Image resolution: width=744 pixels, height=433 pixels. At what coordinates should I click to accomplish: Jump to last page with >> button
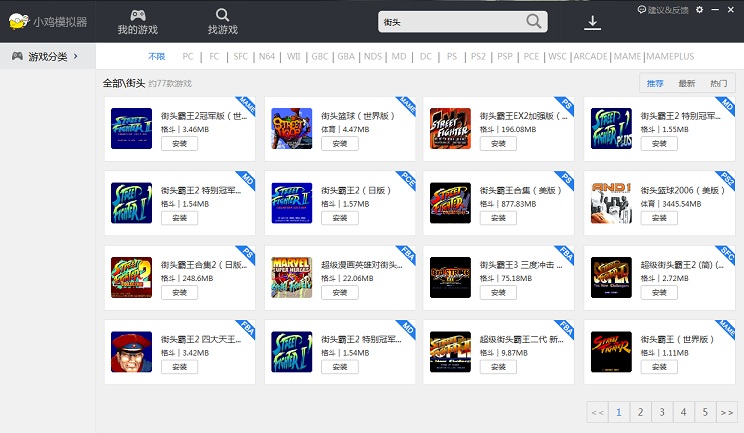click(x=727, y=411)
